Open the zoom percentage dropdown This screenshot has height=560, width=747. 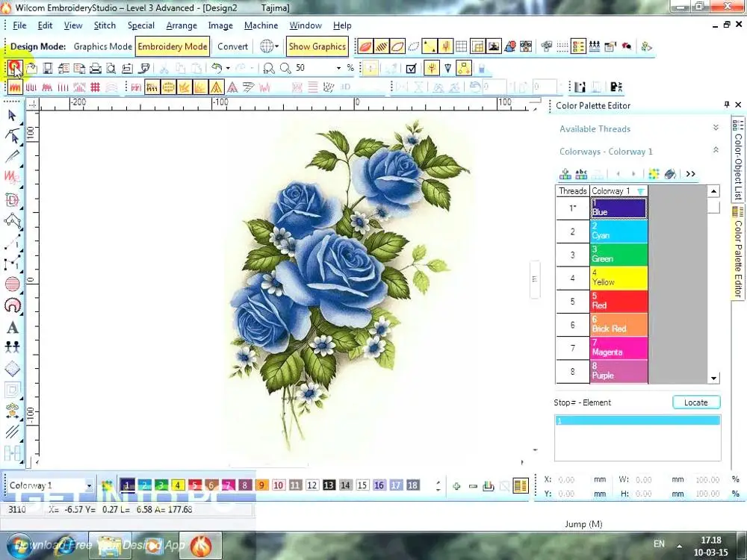click(x=339, y=68)
